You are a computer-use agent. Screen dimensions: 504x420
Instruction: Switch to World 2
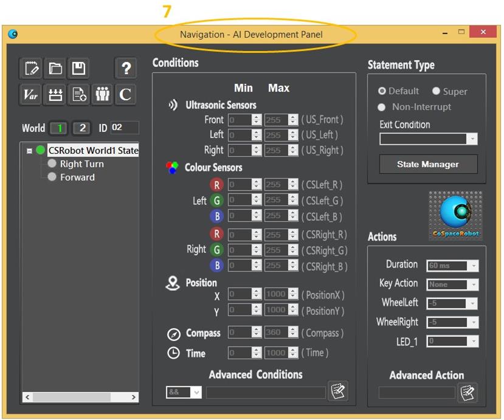82,128
